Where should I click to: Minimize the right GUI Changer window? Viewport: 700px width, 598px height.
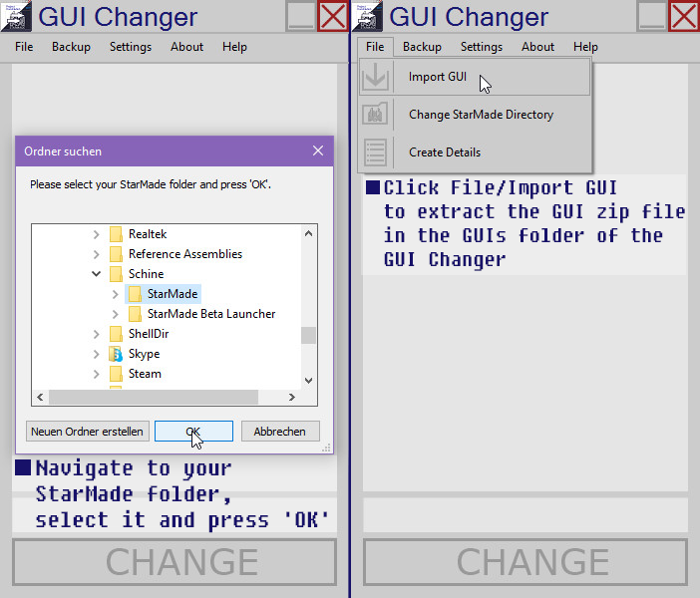[651, 16]
